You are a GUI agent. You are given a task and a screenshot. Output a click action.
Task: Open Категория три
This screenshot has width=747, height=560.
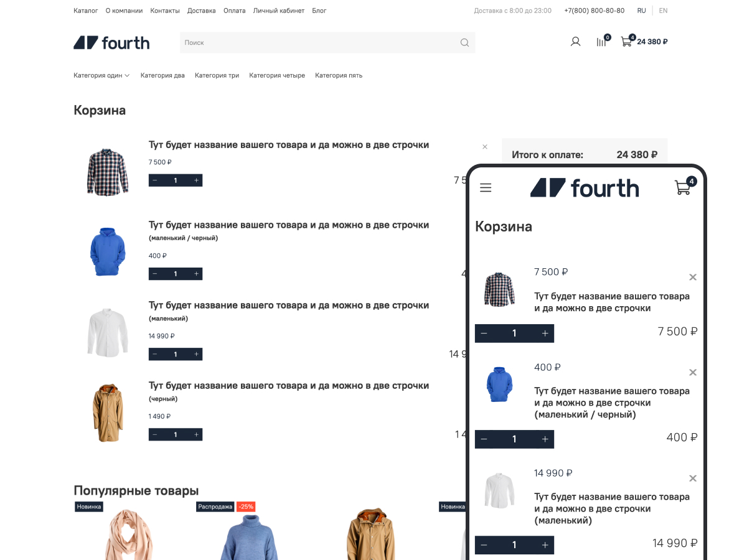tap(217, 75)
